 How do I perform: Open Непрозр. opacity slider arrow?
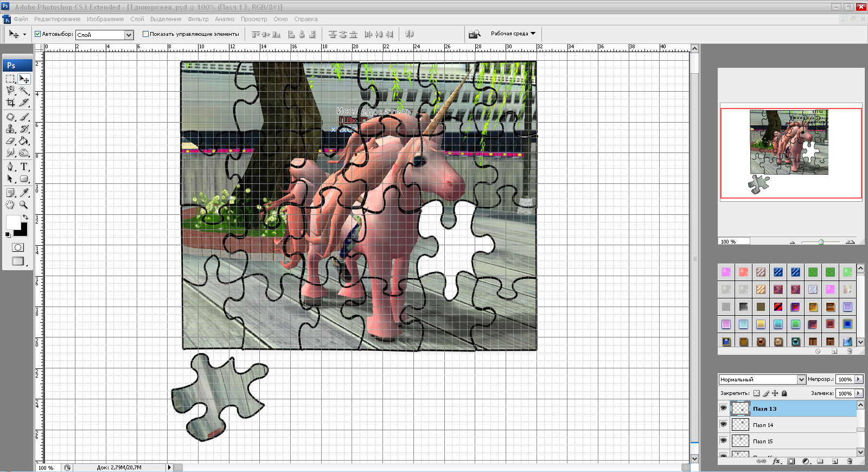858,379
